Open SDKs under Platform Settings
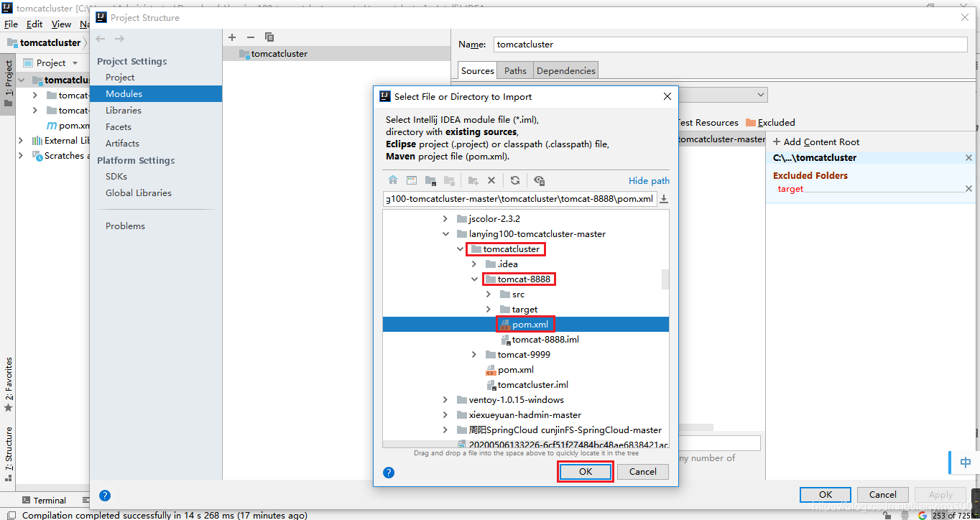980x520 pixels. (x=116, y=177)
